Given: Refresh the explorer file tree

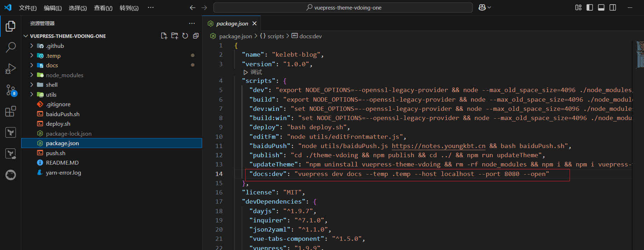Looking at the screenshot, I should coord(185,36).
